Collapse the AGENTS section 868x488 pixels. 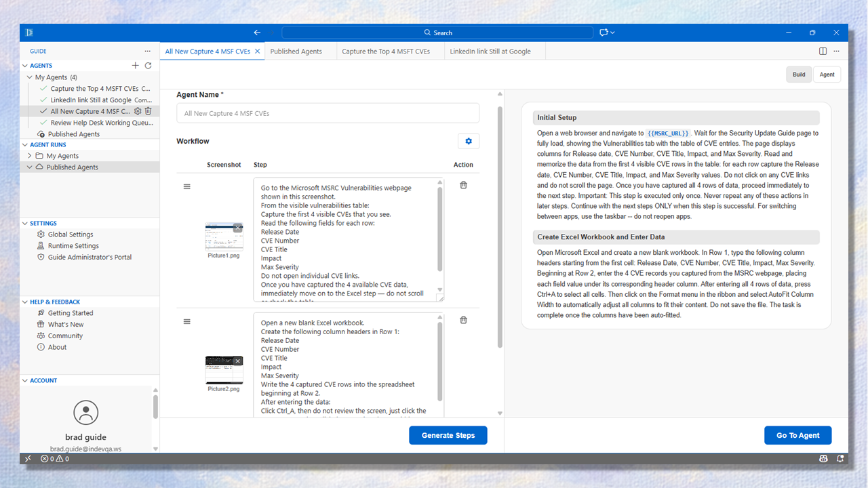coord(26,66)
